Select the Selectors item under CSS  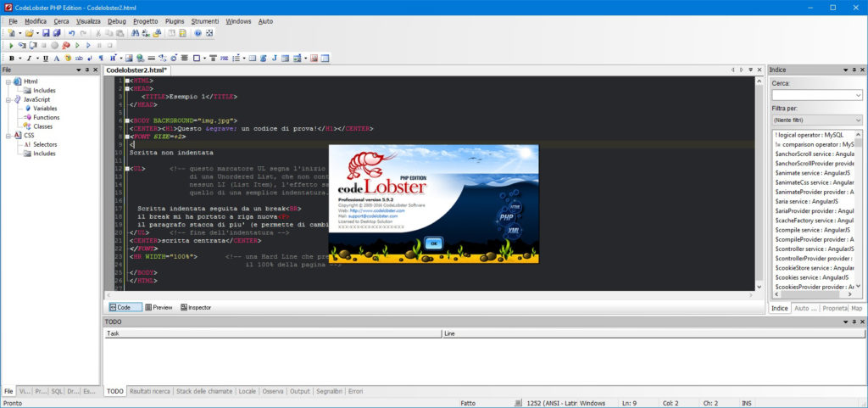tap(45, 144)
